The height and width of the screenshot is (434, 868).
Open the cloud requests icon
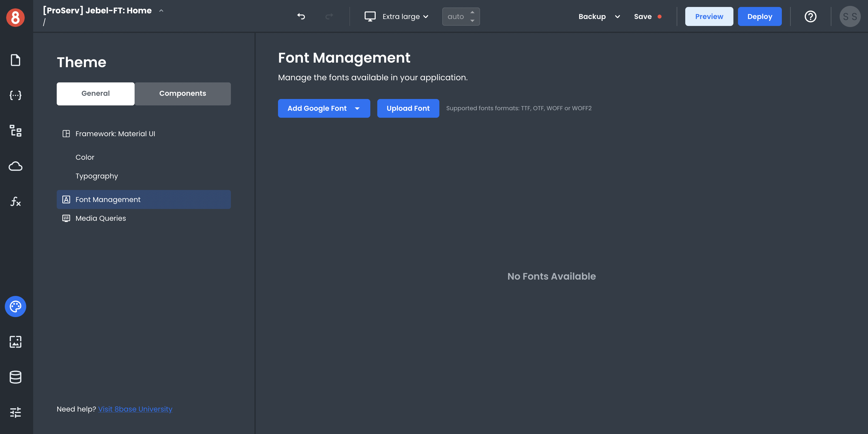coord(16,166)
